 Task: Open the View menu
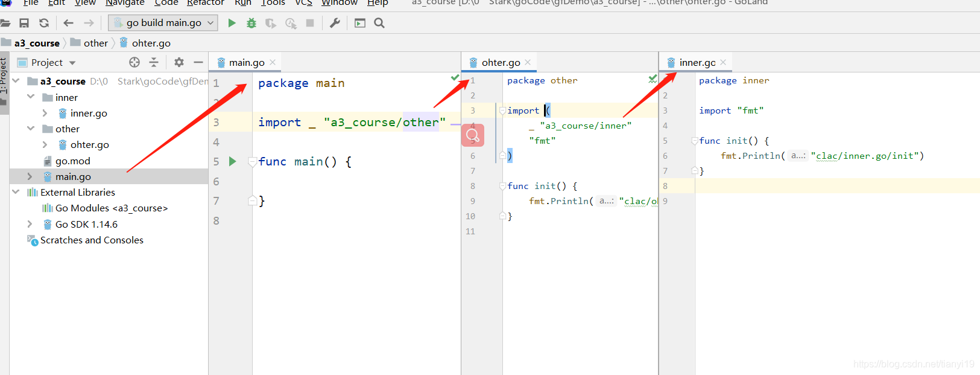click(85, 2)
